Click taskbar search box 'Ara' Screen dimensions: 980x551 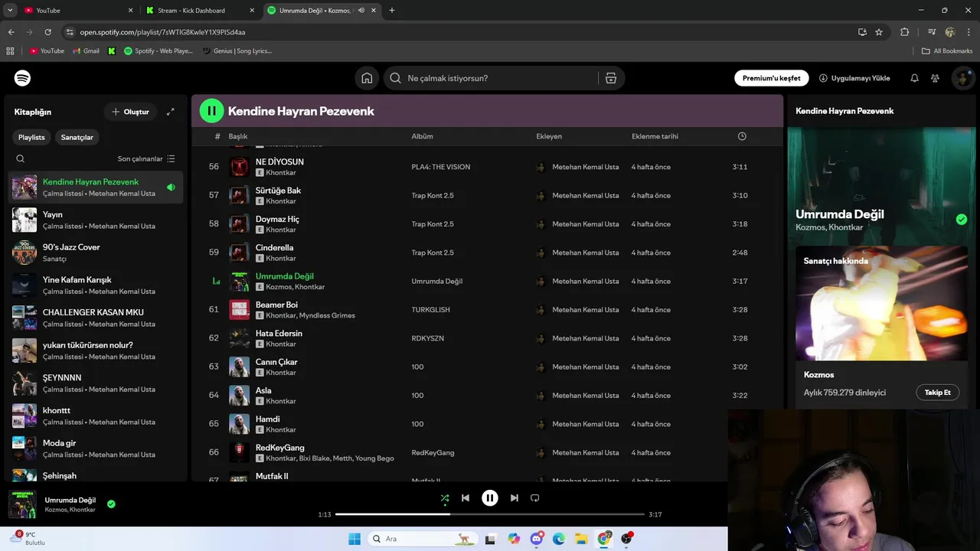421,539
